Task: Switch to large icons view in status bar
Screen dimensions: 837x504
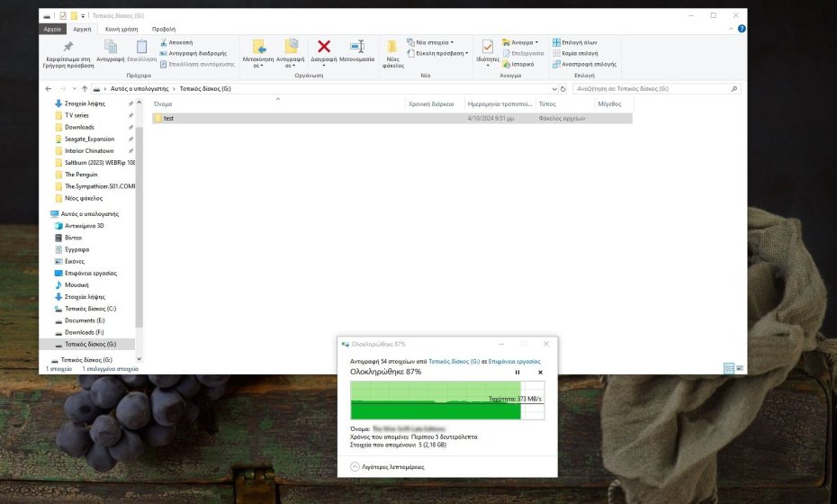Action: [739, 368]
